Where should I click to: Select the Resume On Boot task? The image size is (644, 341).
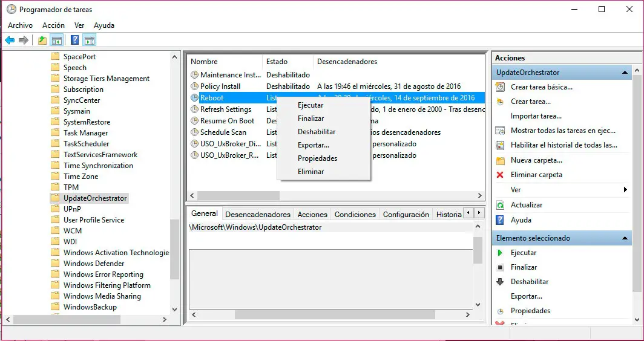click(227, 121)
